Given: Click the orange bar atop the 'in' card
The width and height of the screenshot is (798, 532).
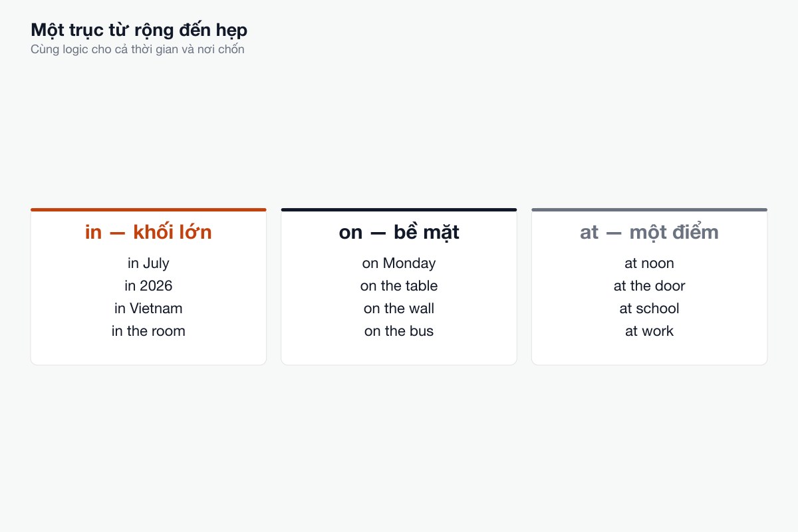Looking at the screenshot, I should [148, 209].
